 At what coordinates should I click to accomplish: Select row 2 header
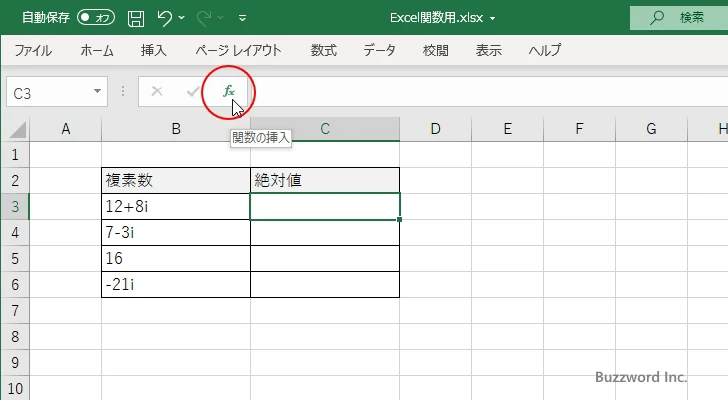[x=15, y=181]
